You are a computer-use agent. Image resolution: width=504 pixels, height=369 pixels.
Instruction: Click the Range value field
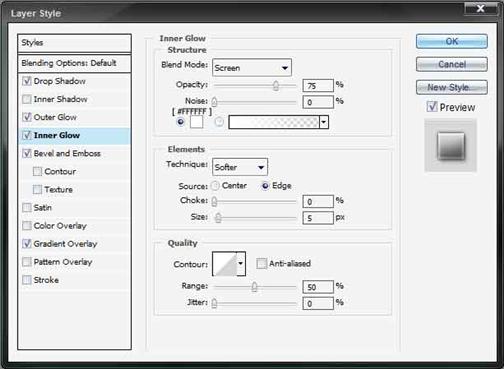(x=318, y=287)
